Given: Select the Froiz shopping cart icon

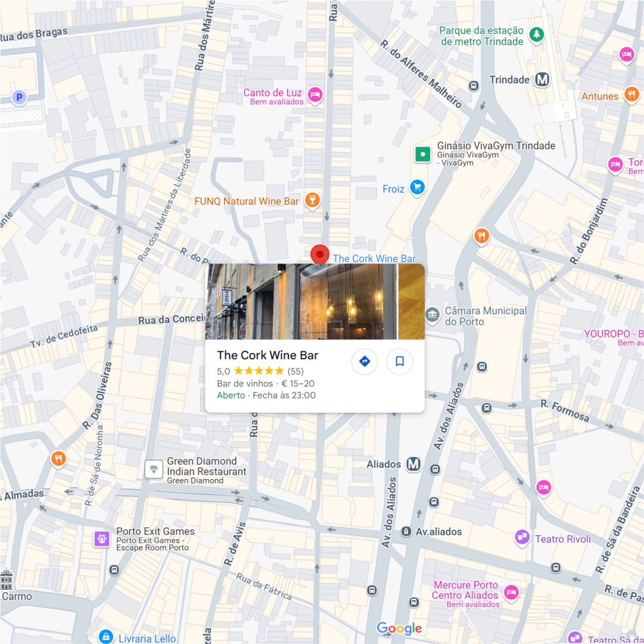Looking at the screenshot, I should pyautogui.click(x=417, y=188).
